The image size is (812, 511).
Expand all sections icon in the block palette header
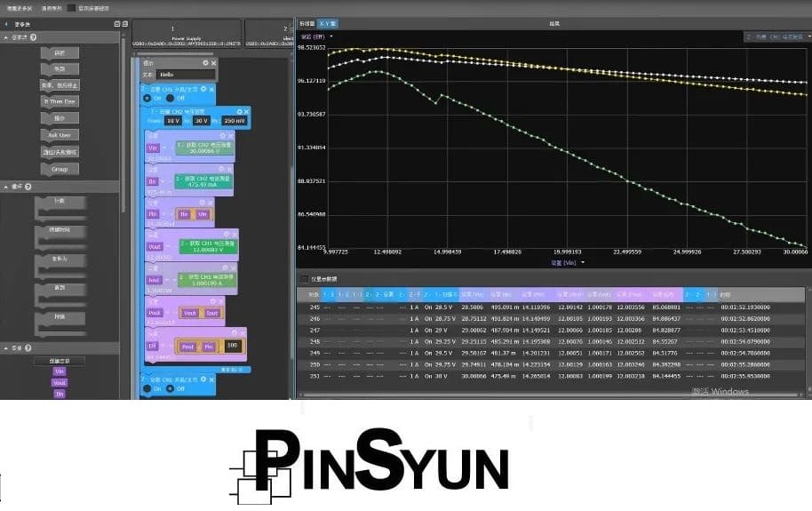[124, 24]
